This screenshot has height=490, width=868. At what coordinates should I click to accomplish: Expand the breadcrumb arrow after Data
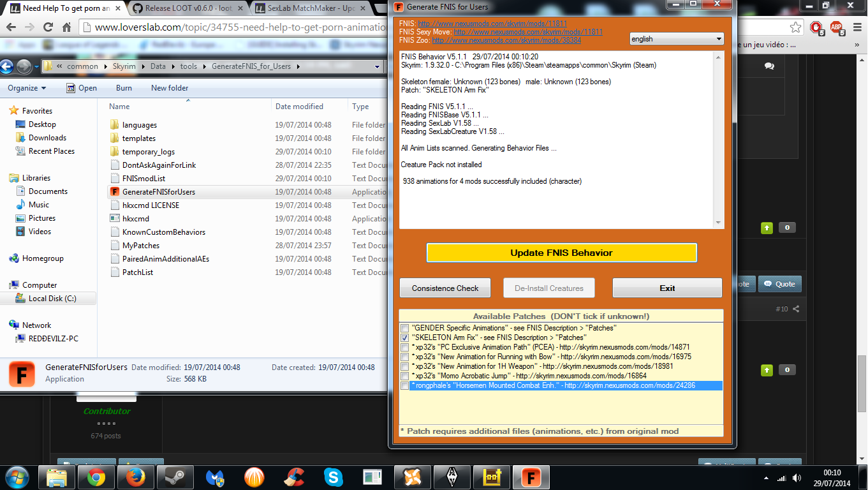pos(172,66)
